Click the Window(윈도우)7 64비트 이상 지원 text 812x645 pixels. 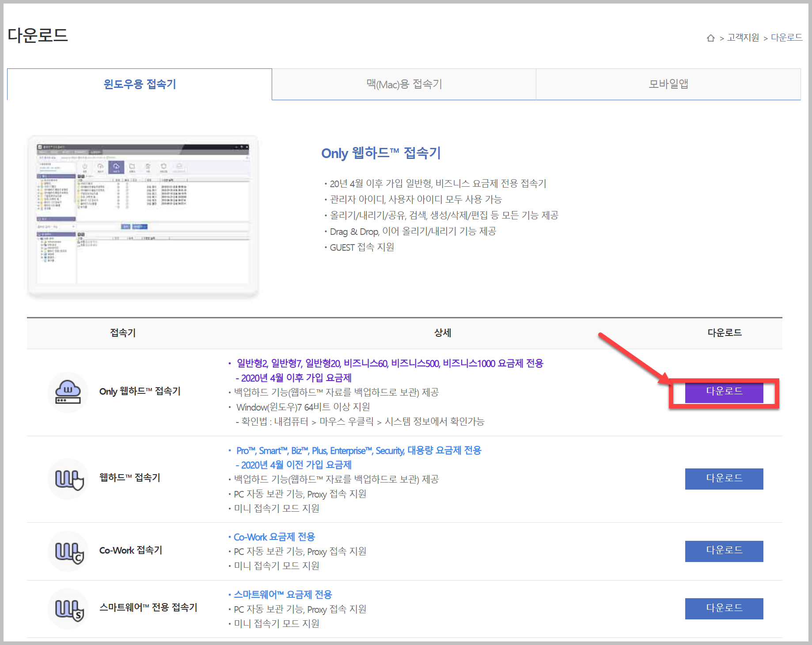point(303,407)
